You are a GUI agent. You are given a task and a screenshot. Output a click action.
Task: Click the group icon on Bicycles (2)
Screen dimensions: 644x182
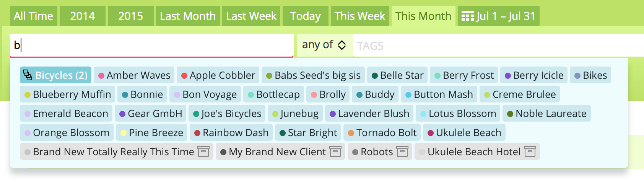(x=28, y=75)
